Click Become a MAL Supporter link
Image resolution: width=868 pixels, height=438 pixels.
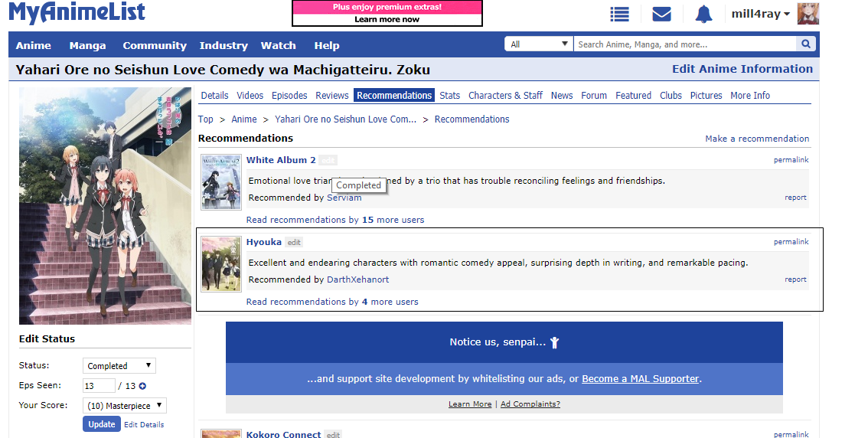641,379
